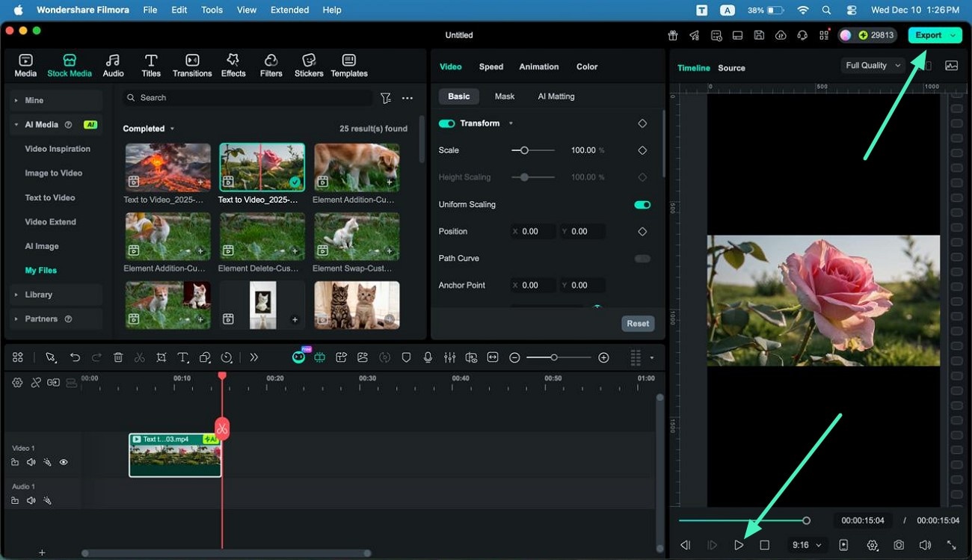Open the Extended menu in the menu bar
This screenshot has height=560, width=972.
tap(289, 10)
